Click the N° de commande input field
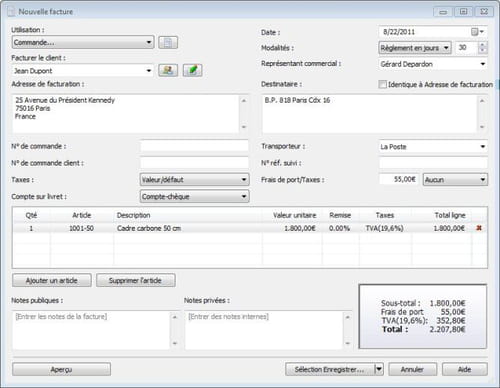Image resolution: width=500 pixels, height=388 pixels. [194, 146]
